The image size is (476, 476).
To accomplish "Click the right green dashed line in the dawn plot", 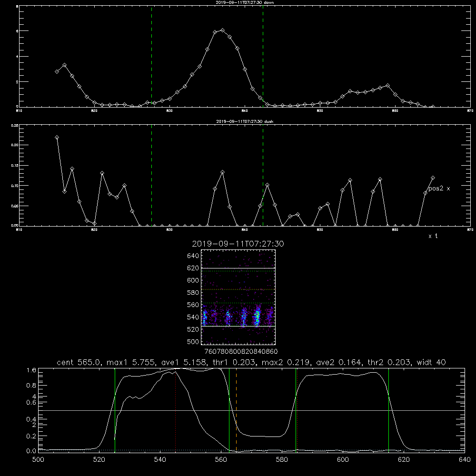I will 263,56.
